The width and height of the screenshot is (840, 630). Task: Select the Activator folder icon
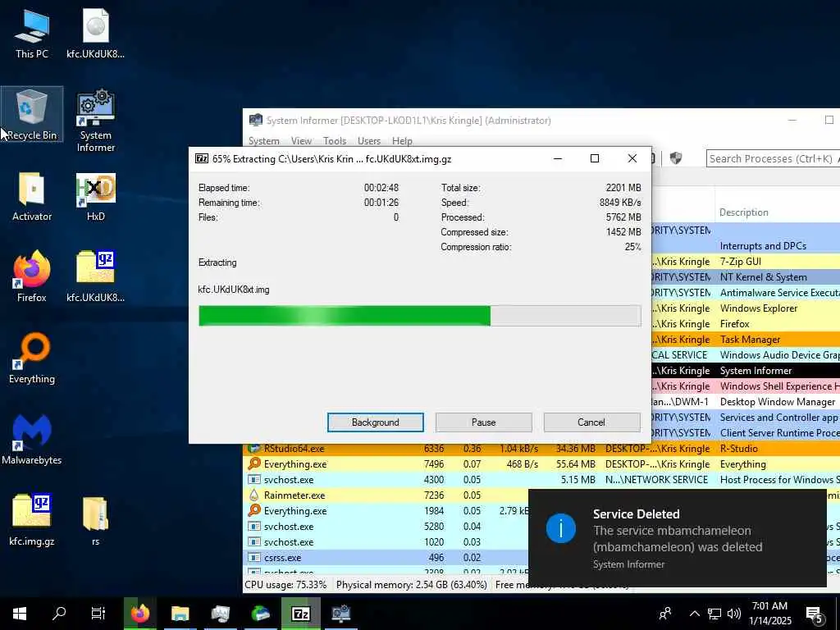(32, 197)
